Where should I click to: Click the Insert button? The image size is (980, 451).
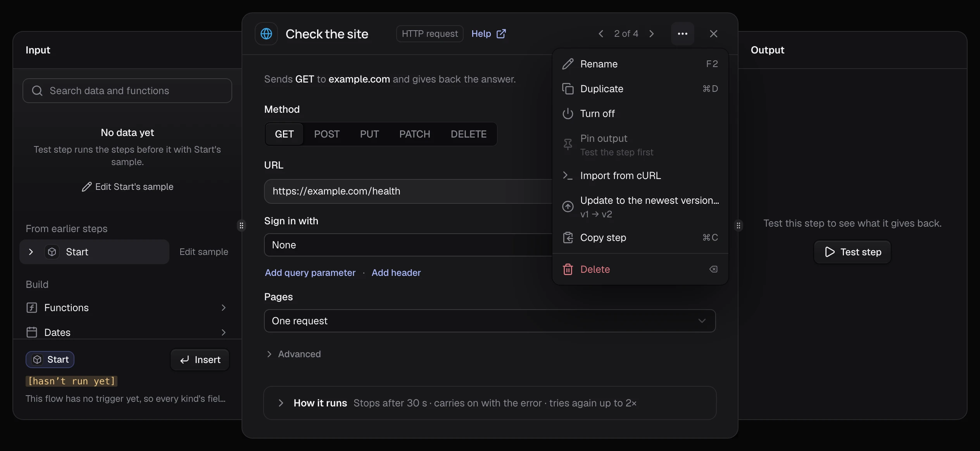click(200, 360)
